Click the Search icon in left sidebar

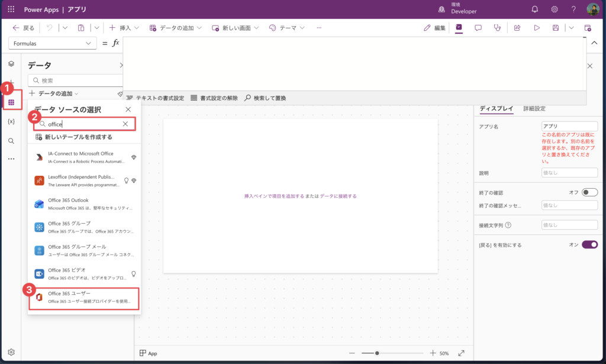click(x=11, y=141)
